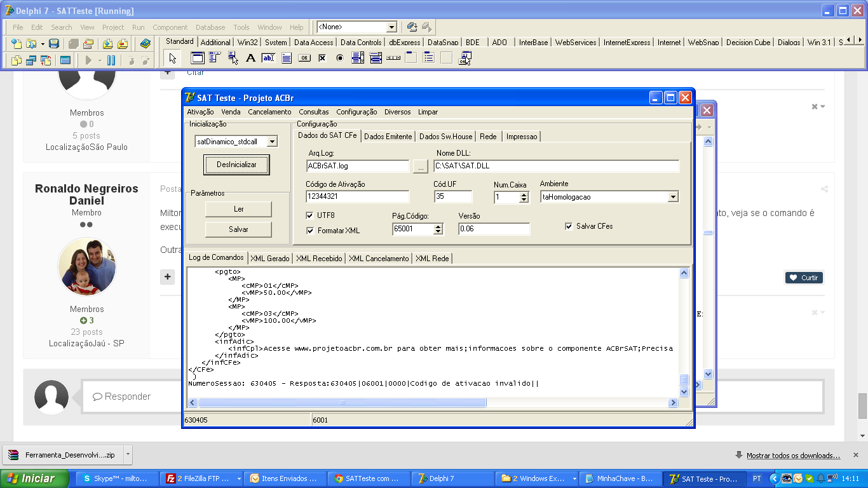Click log vertical scrollbar down arrow
The width and height of the screenshot is (868, 488).
(x=684, y=392)
